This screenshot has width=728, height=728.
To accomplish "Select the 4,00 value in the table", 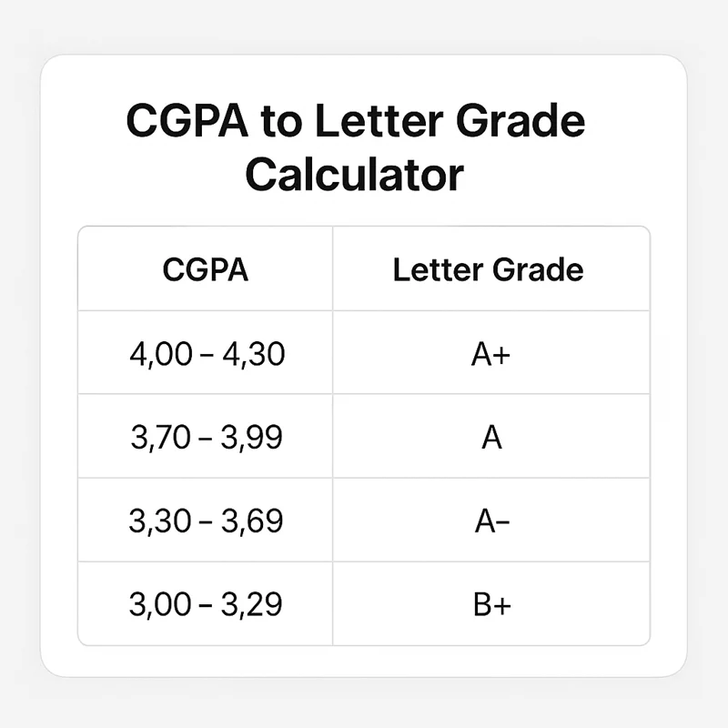I will click(x=161, y=354).
